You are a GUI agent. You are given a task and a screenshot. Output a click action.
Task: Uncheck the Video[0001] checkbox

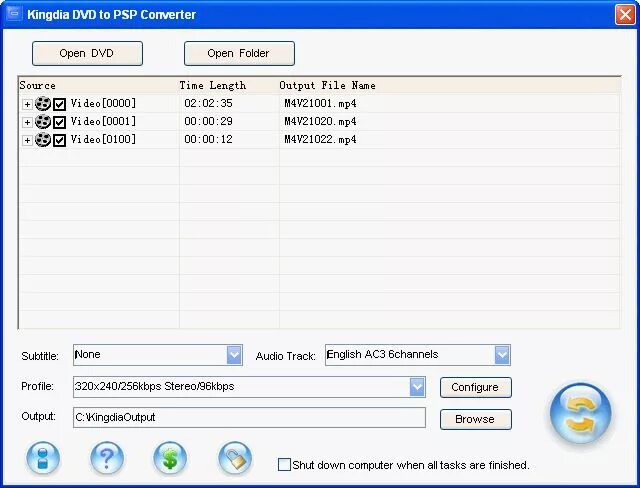click(60, 122)
